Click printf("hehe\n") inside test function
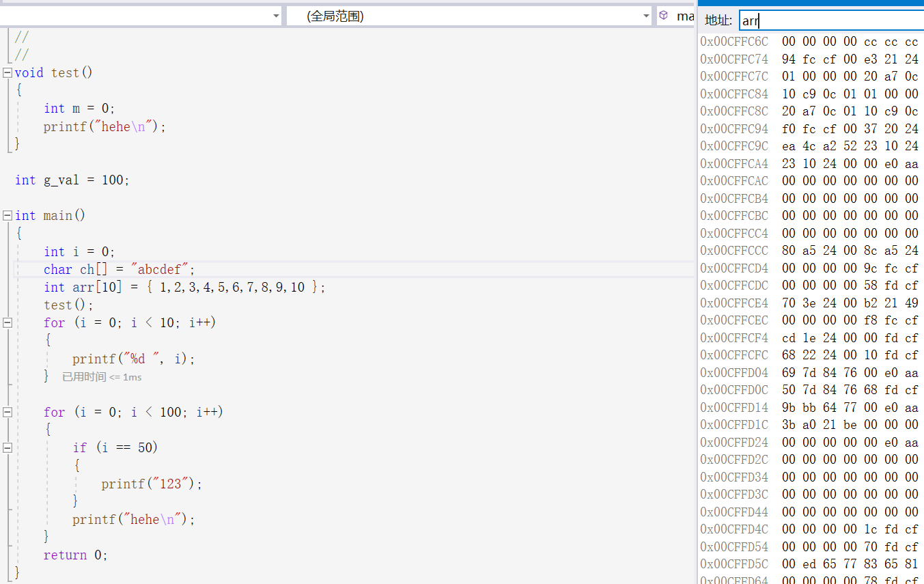Image resolution: width=924 pixels, height=584 pixels. pyautogui.click(x=105, y=126)
